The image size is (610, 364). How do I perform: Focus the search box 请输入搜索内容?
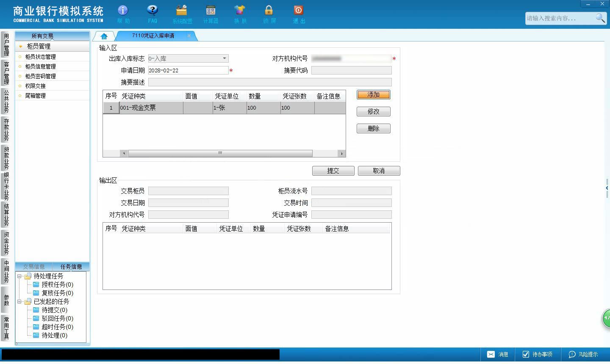tap(560, 18)
